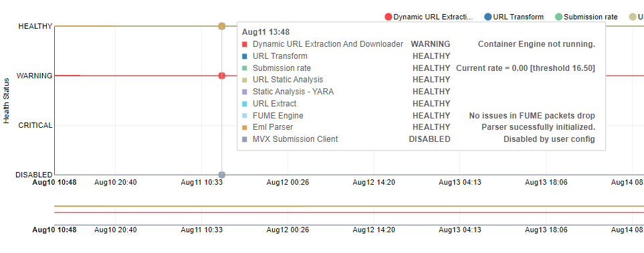The width and height of the screenshot is (644, 253).
Task: Click 'Container Engine not running.' message
Action: [x=536, y=44]
